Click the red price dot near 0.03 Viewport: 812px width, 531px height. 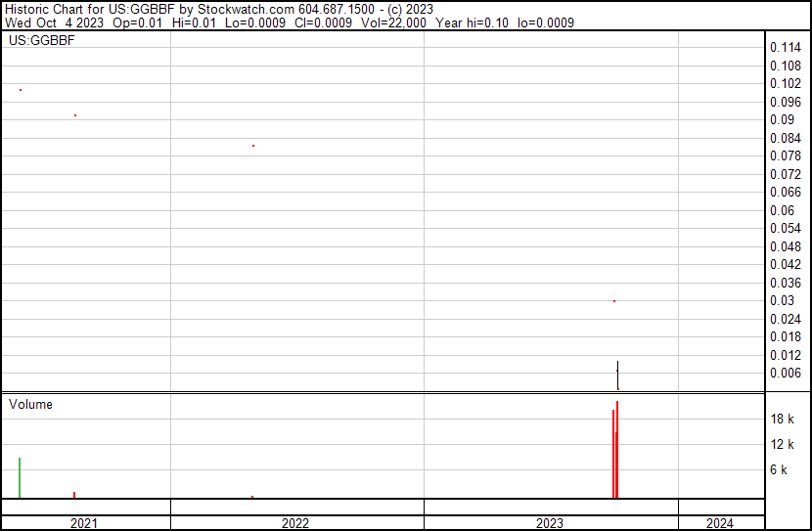(x=614, y=301)
